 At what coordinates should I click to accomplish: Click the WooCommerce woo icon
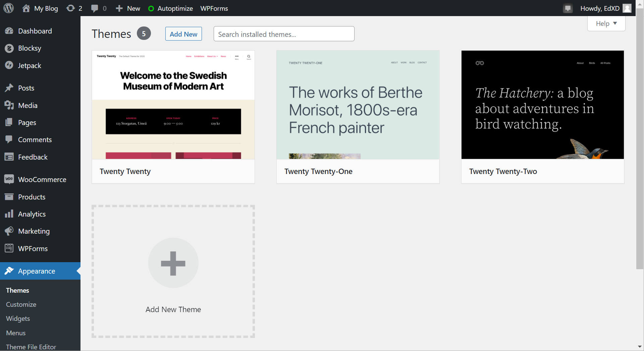9,179
